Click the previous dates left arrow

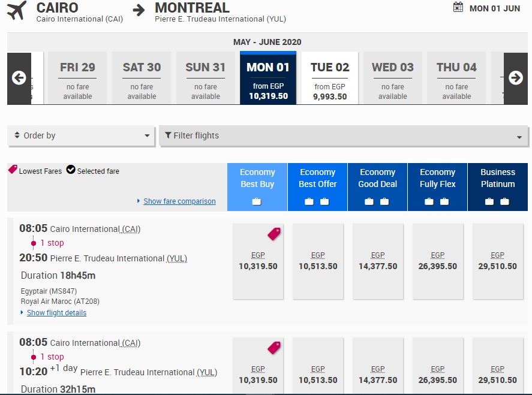[19, 78]
